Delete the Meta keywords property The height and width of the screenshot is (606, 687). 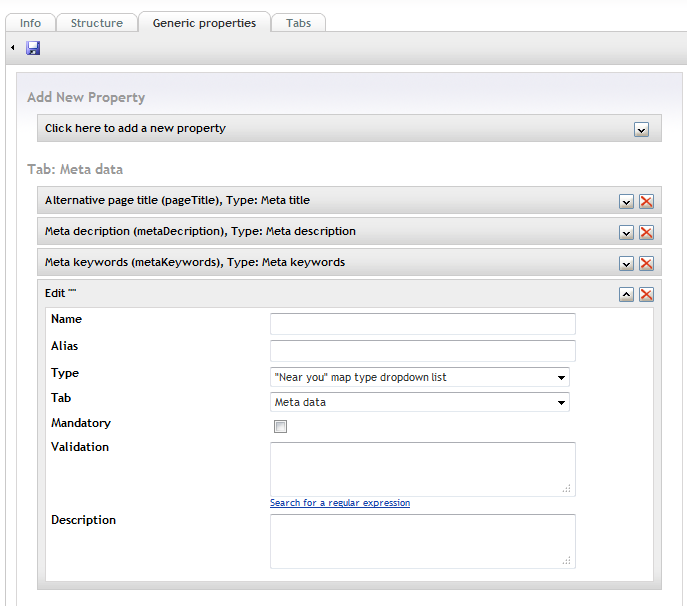[646, 264]
